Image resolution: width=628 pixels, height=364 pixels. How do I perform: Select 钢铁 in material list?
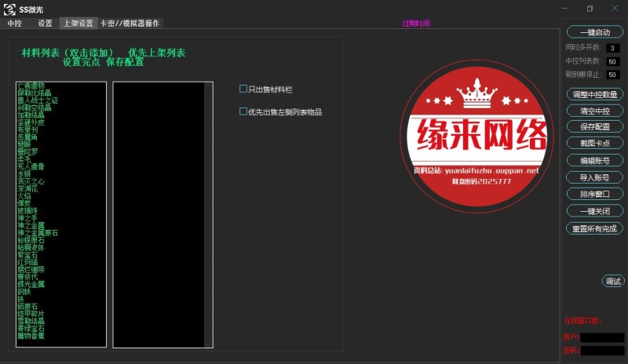pyautogui.click(x=24, y=292)
